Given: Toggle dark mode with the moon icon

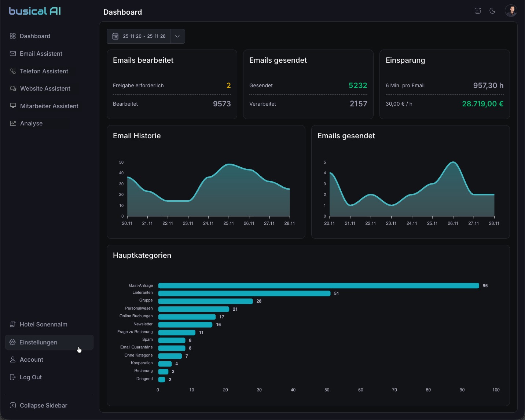Looking at the screenshot, I should [x=492, y=11].
